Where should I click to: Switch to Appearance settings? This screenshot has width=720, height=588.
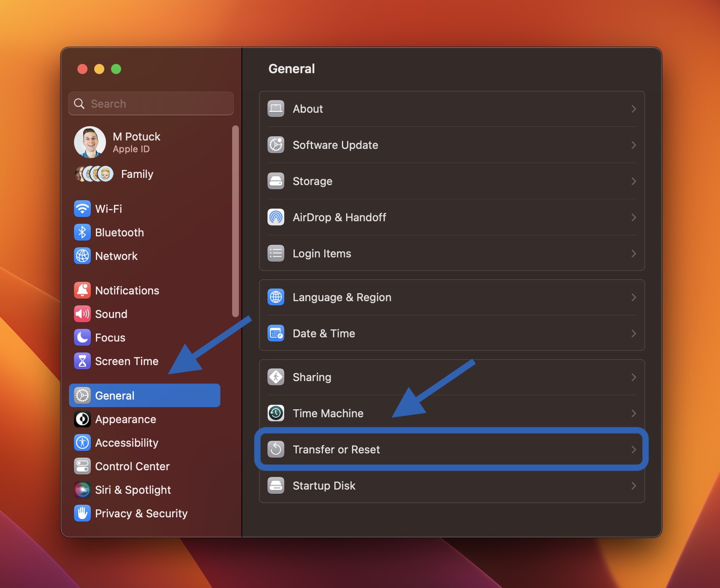point(125,419)
